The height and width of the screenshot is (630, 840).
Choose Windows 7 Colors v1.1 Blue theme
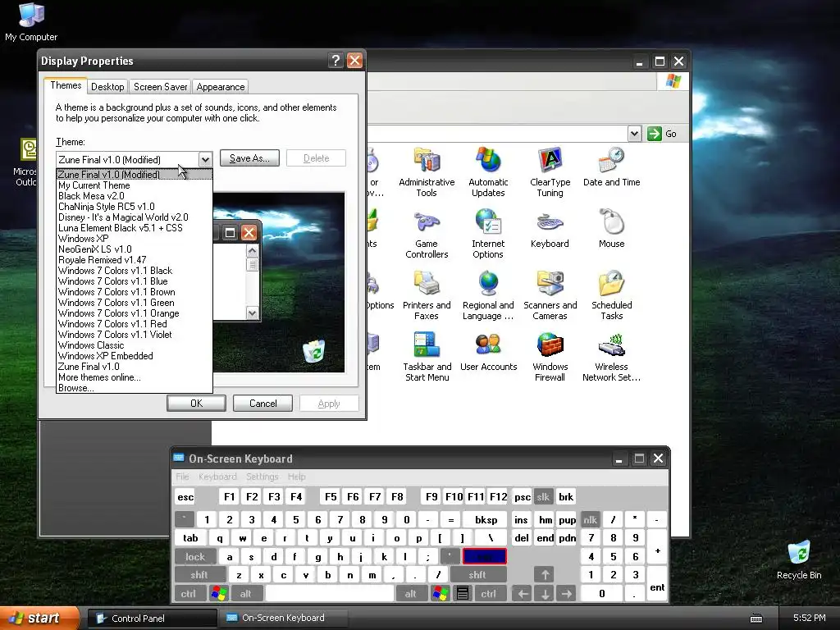(x=135, y=281)
